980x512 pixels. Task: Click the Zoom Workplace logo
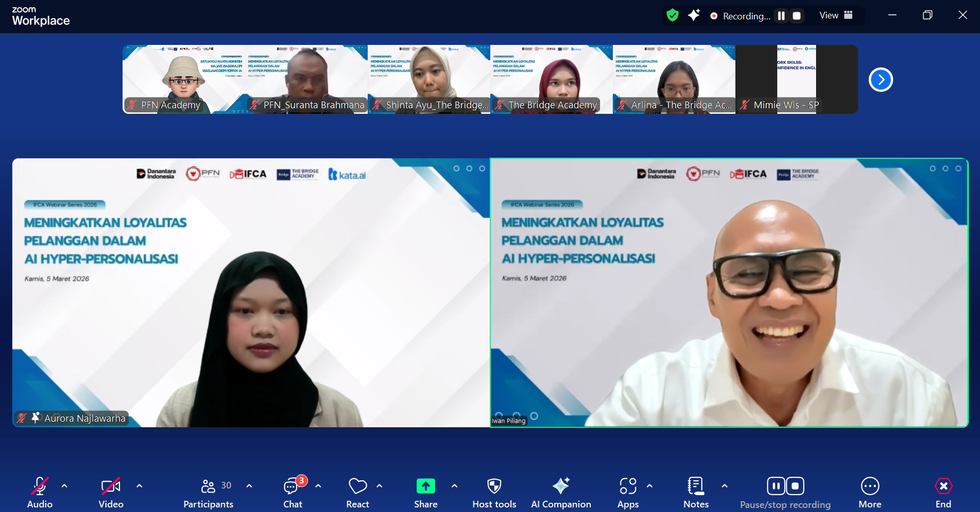(41, 16)
